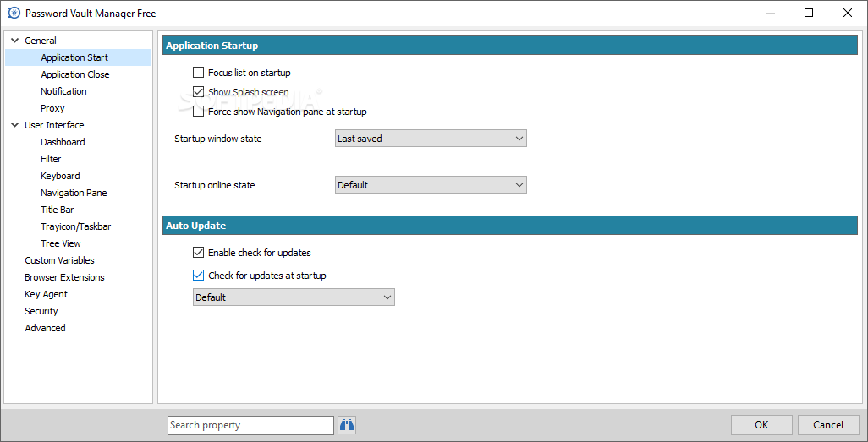The height and width of the screenshot is (442, 868).
Task: Click the Application Startup section header
Action: pyautogui.click(x=510, y=46)
